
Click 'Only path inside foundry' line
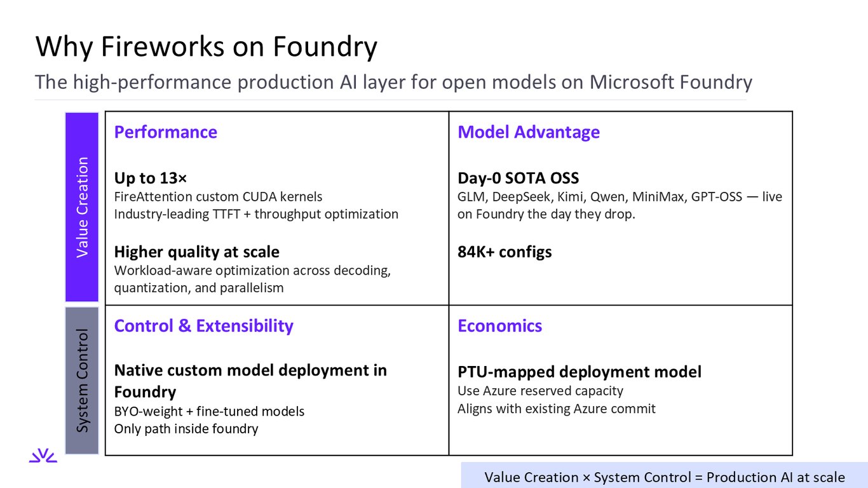[186, 429]
